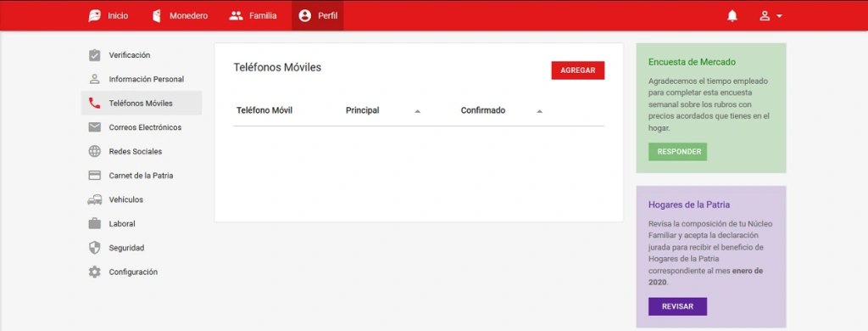Screen dimensions: 868x331
Task: Click the Configuración gear icon
Action: point(95,272)
